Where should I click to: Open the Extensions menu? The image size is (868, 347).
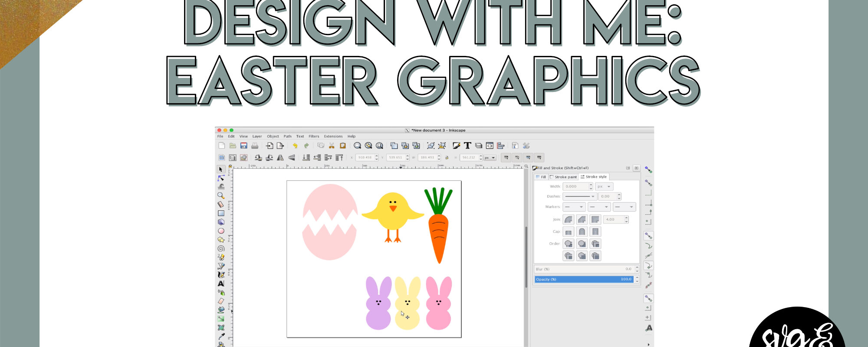coord(333,136)
